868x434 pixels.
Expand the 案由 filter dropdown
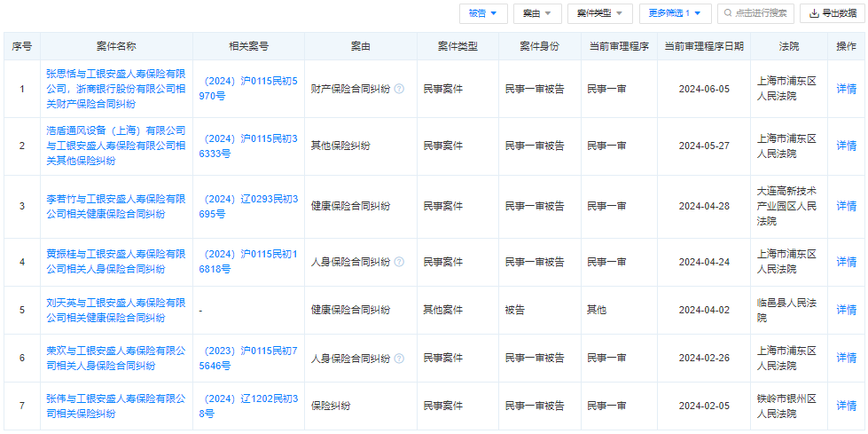[537, 13]
